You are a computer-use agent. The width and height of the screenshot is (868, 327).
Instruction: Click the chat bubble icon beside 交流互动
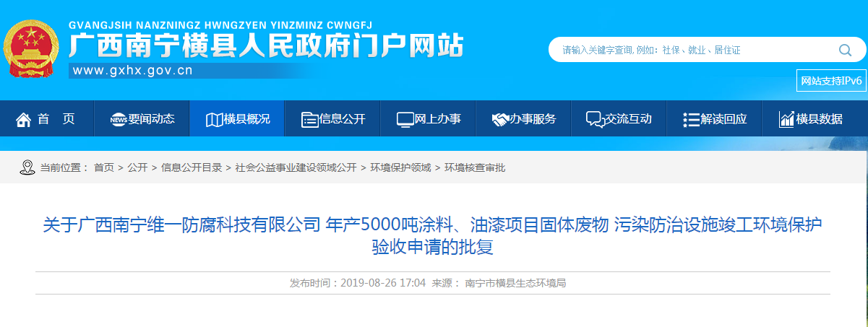coord(596,119)
